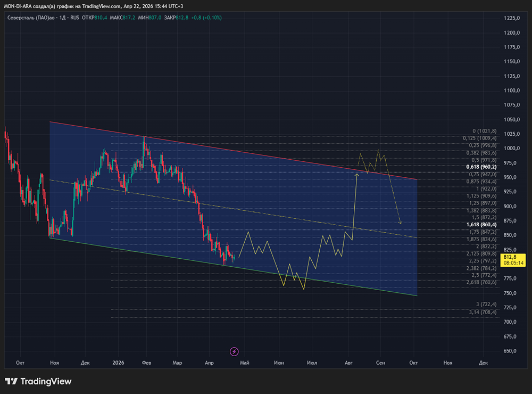The image size is (532, 394).
Task: Click the Авг month label on time axis
Action: (x=349, y=363)
